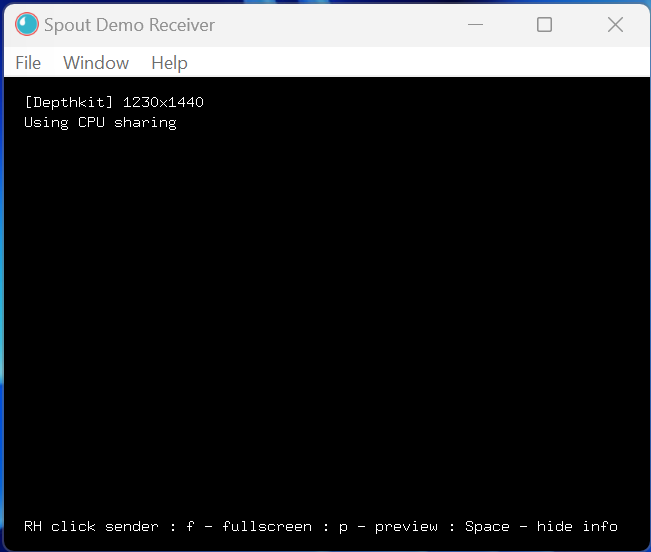Open the Window menu
This screenshot has height=552, width=651.
pos(96,63)
